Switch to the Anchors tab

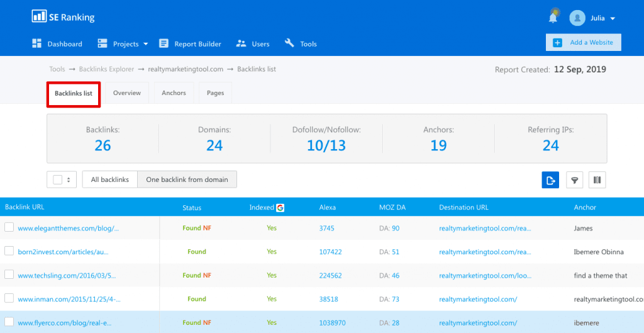tap(174, 93)
